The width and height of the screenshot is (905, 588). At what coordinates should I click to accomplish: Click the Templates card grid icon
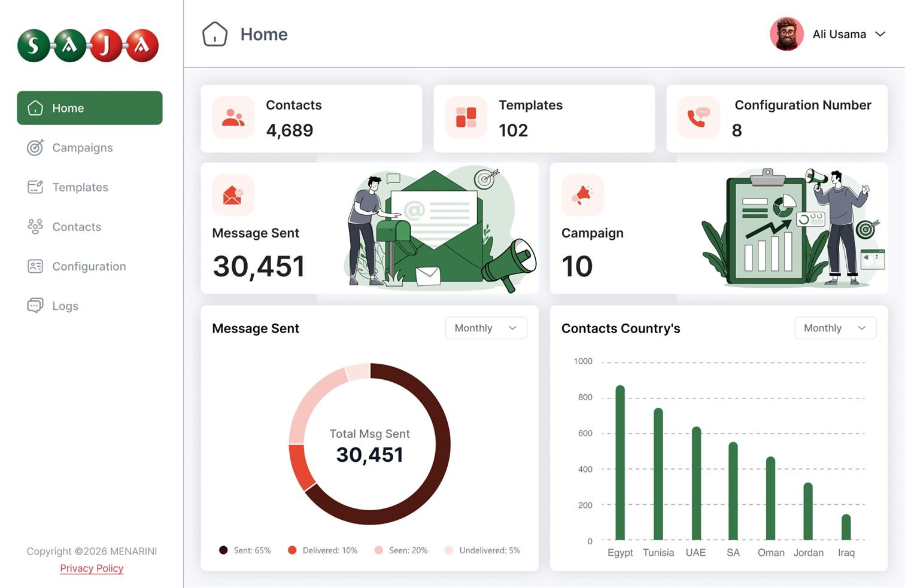466,117
